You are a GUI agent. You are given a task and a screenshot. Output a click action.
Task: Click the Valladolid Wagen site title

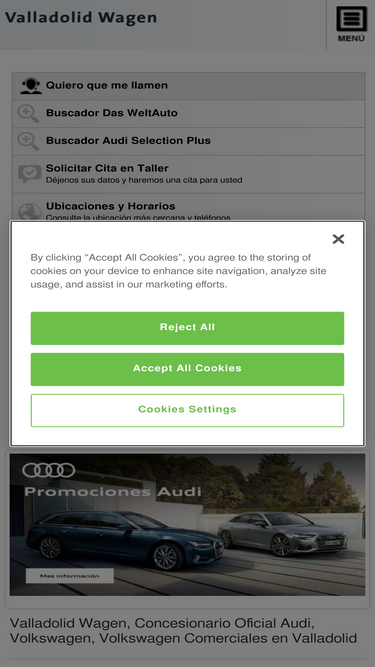[x=81, y=17]
